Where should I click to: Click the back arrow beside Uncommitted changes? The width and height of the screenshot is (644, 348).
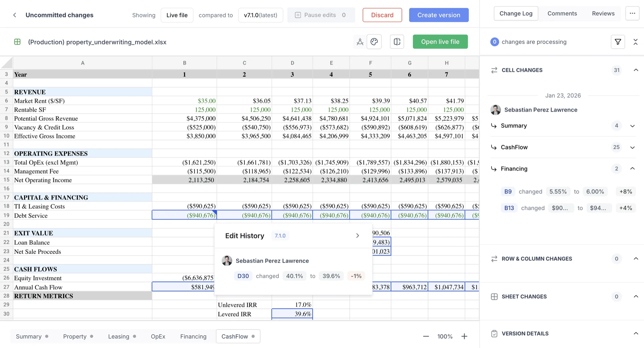point(15,15)
